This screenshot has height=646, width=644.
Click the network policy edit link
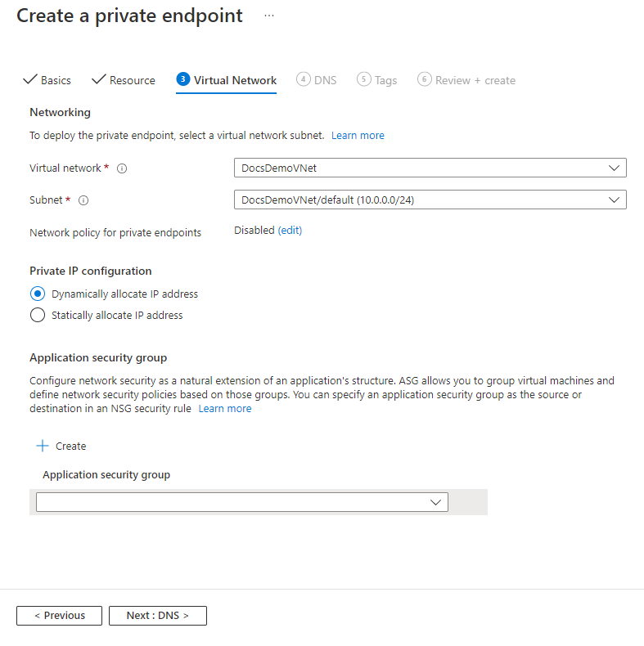(x=290, y=231)
